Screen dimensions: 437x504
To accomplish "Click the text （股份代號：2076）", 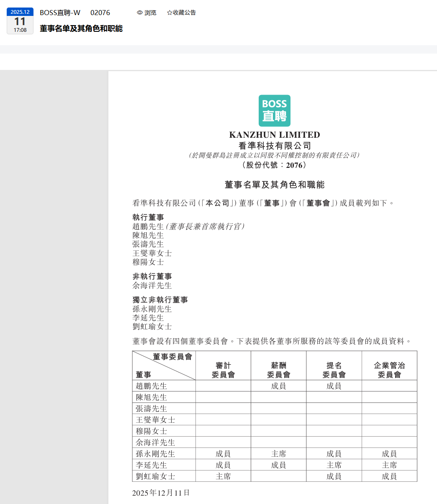I will (275, 165).
